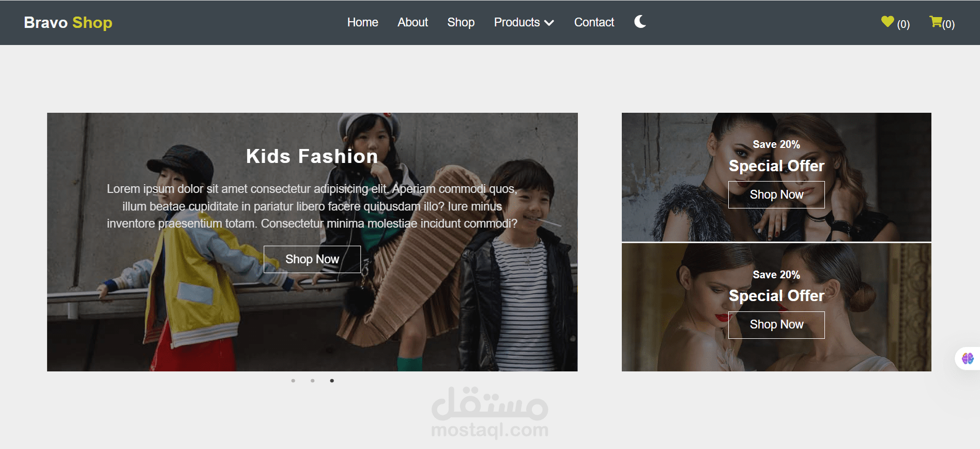Click Shop Now on Kids Fashion slide
This screenshot has width=980, height=449.
312,259
